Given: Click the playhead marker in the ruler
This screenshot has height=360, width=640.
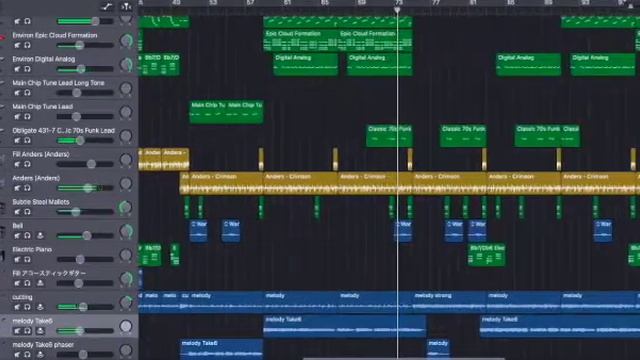Looking at the screenshot, I should coord(397,10).
